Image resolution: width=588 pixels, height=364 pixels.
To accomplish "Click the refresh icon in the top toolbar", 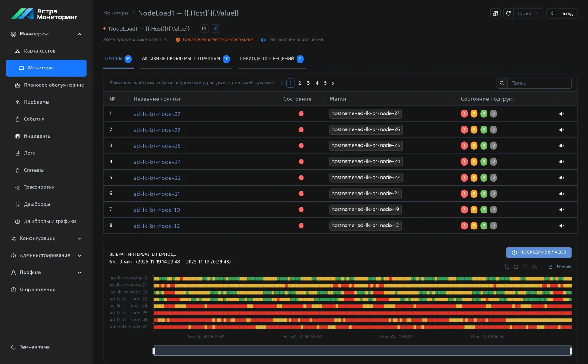I will coord(509,13).
